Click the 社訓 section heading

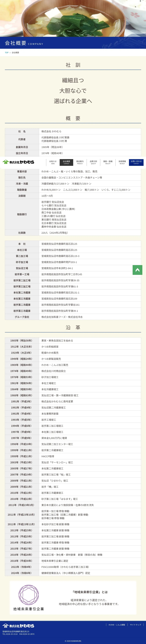(x=73, y=65)
